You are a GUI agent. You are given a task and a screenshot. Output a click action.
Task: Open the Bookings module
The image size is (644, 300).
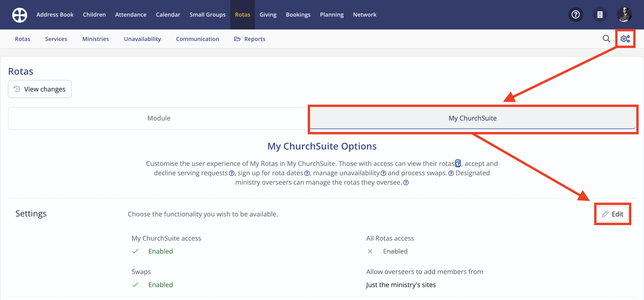(x=298, y=15)
